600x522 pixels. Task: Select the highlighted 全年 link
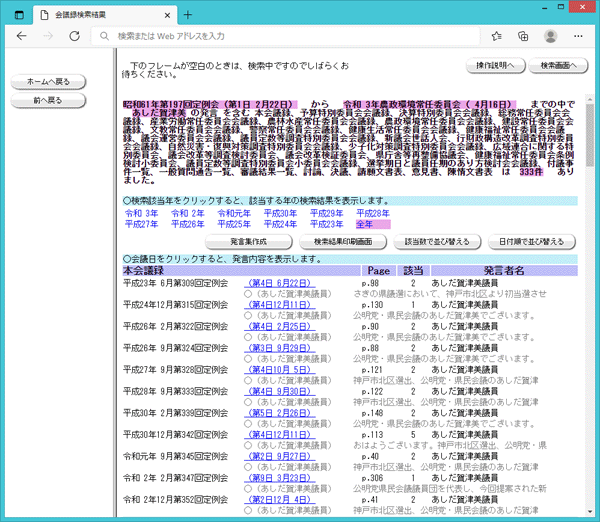[x=364, y=224]
